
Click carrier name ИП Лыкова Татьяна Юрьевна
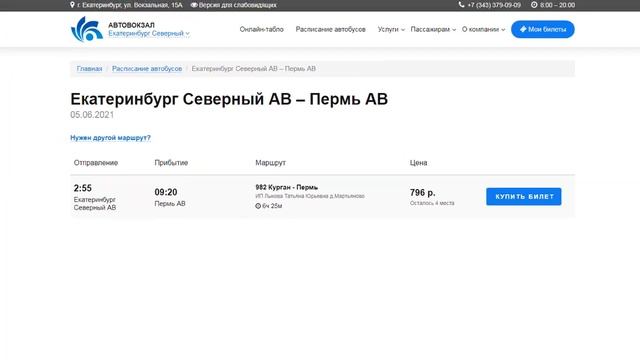(310, 196)
